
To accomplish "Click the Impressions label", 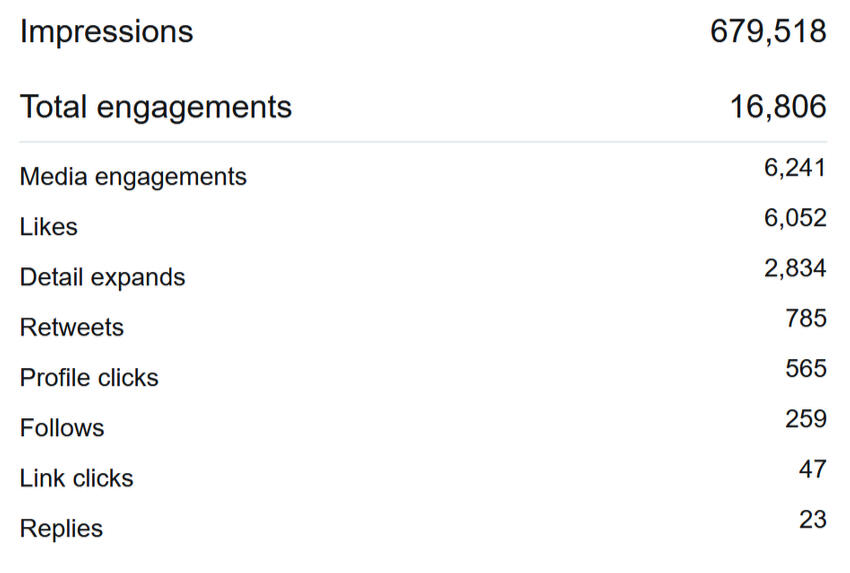I will click(106, 32).
